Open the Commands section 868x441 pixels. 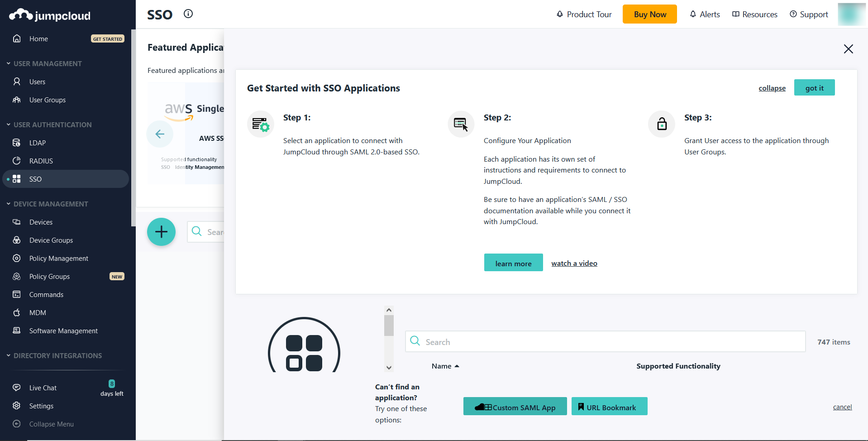[45, 294]
